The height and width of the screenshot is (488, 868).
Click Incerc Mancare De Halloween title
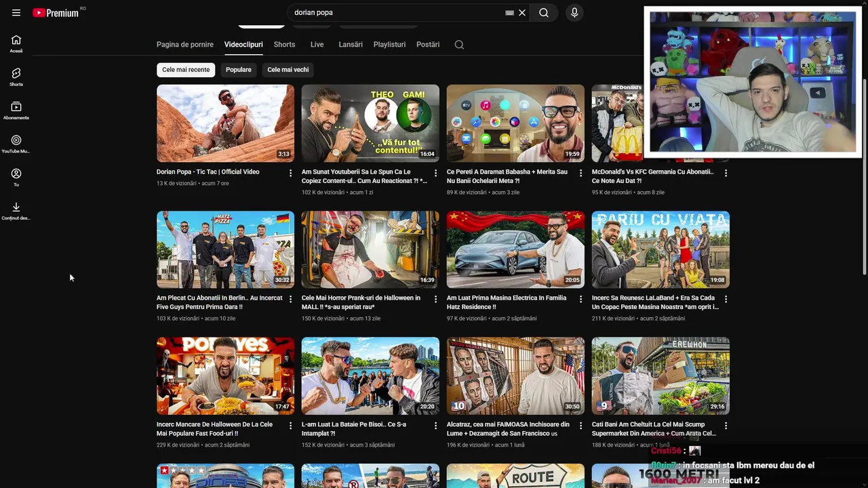point(214,429)
